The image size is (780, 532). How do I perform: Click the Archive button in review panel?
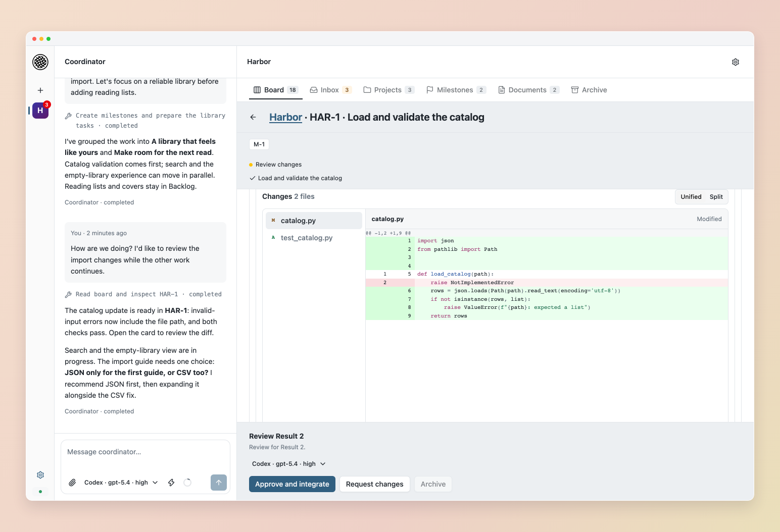[x=433, y=484]
